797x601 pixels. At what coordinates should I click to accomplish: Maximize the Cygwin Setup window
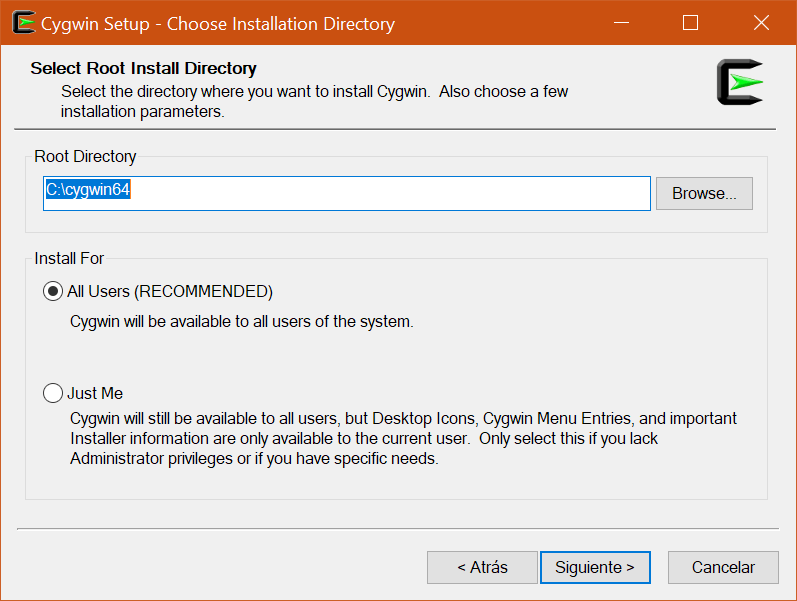click(x=690, y=22)
